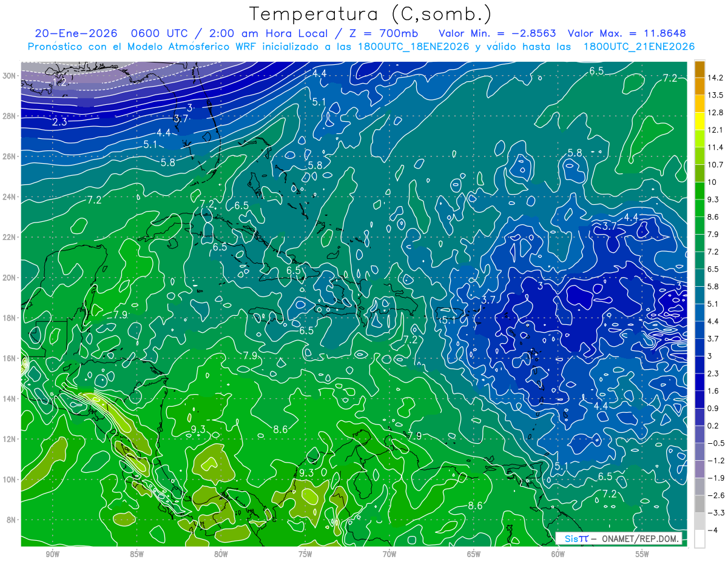The image size is (728, 562).
Task: Click the 10.7 value on color legend
Action: (716, 165)
